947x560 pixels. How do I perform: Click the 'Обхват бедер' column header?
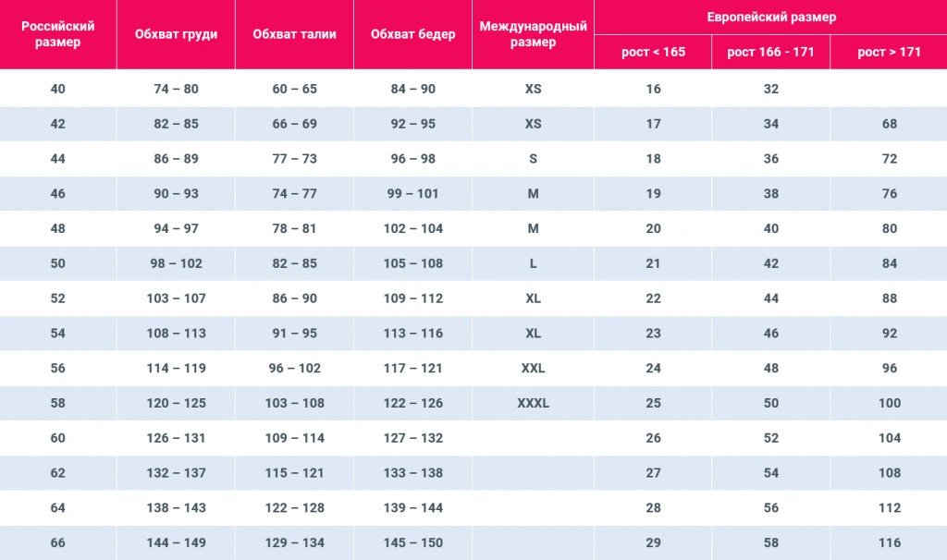pos(412,34)
